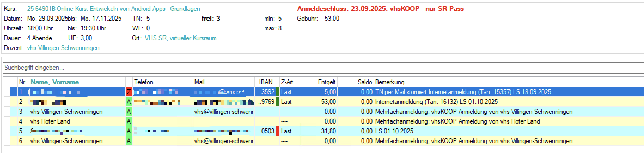This screenshot has height=153, width=644.
Task: Open the Android Apps Grundlagen course link
Action: pyautogui.click(x=113, y=9)
